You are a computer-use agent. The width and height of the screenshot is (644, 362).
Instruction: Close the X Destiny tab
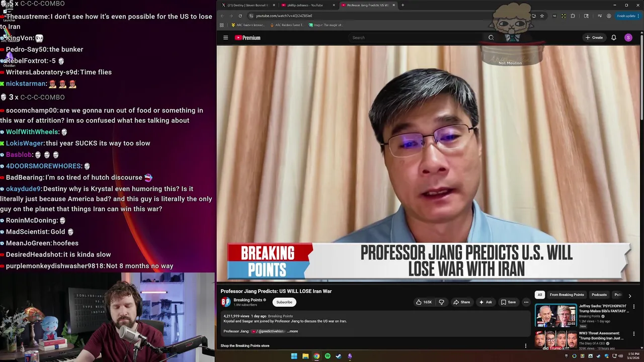coord(274,5)
